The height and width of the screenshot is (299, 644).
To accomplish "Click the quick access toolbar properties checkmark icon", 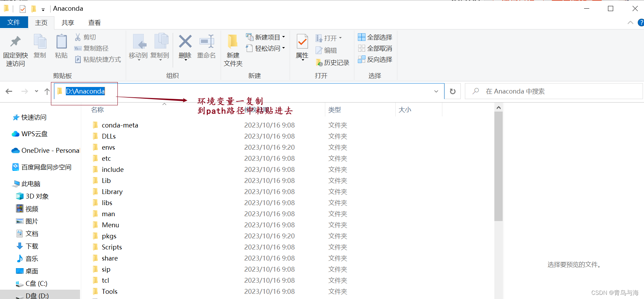I will pyautogui.click(x=23, y=9).
